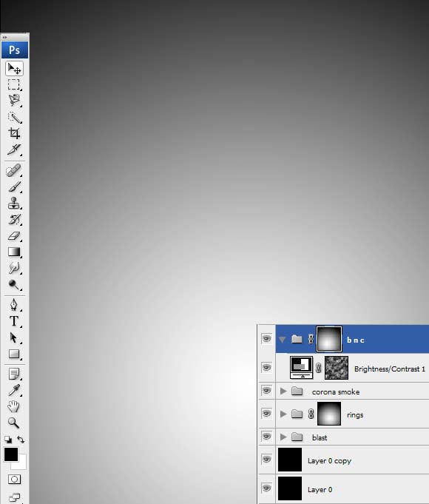Choose the Eyedropper tool
This screenshot has height=504, width=429.
pyautogui.click(x=14, y=390)
